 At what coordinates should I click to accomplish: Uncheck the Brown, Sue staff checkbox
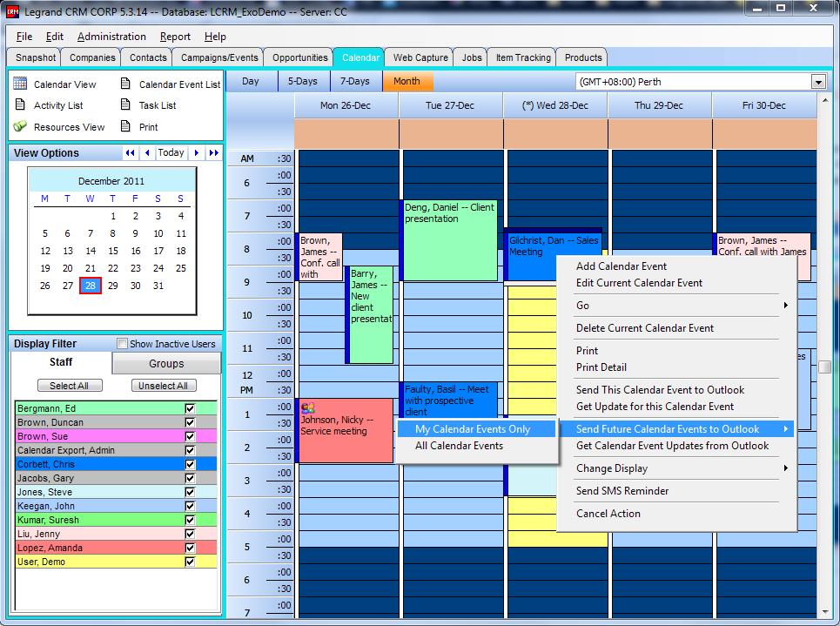190,436
